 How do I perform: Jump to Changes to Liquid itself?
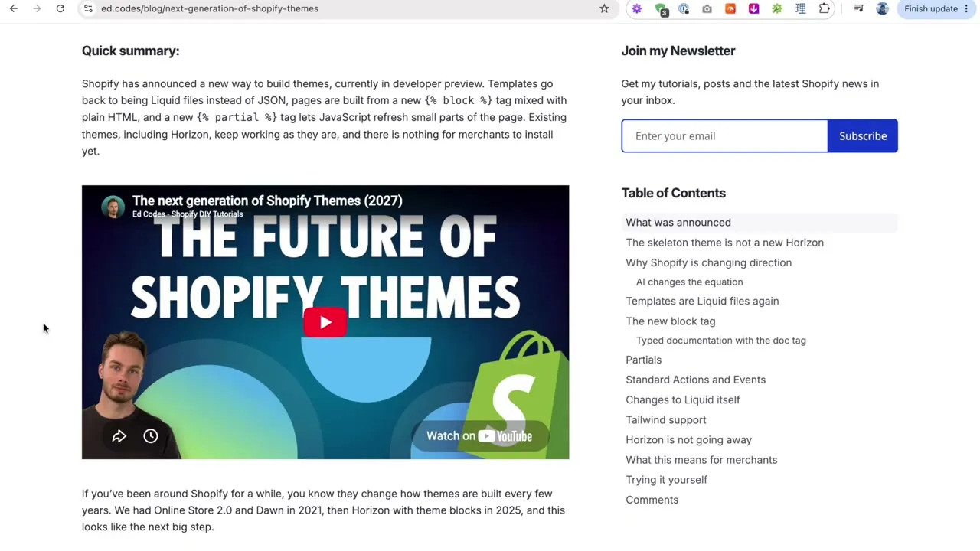coord(682,399)
